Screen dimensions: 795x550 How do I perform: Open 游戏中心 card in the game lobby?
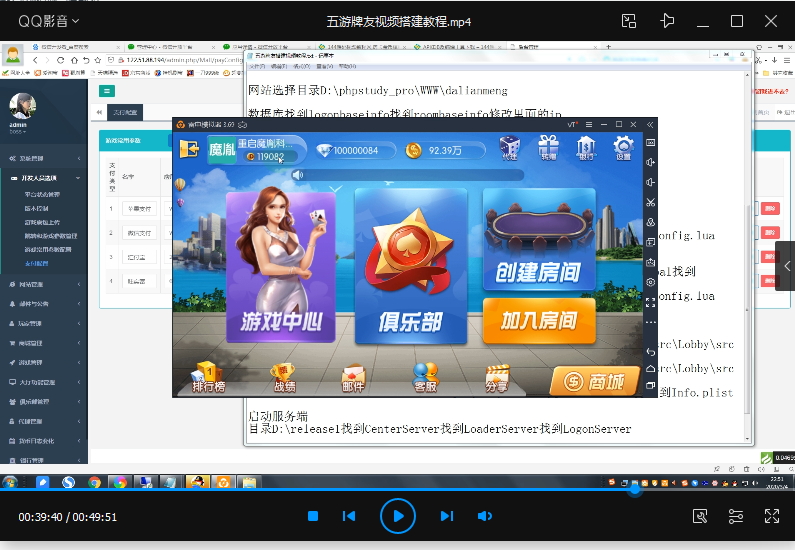pyautogui.click(x=280, y=267)
